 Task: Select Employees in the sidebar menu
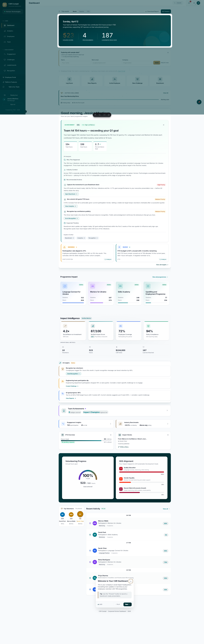click(11, 36)
